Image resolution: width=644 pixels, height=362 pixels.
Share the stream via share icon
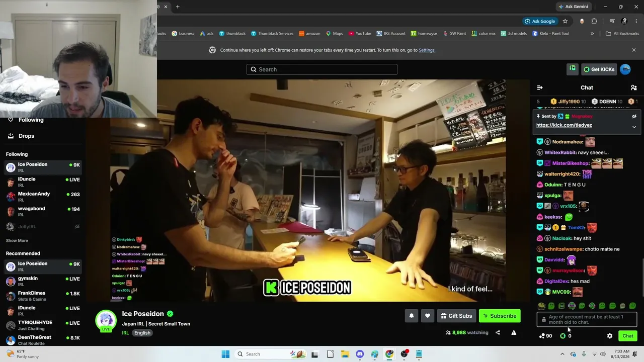(x=498, y=332)
